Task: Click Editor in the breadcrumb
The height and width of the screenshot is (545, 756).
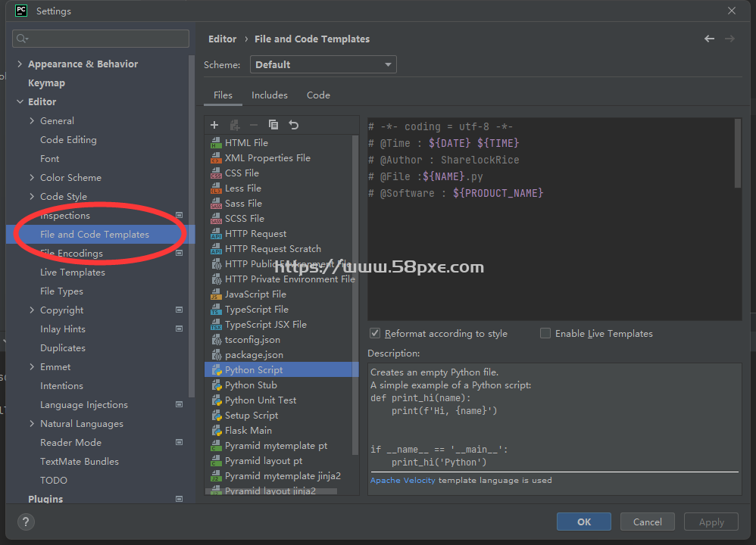Action: [x=222, y=39]
